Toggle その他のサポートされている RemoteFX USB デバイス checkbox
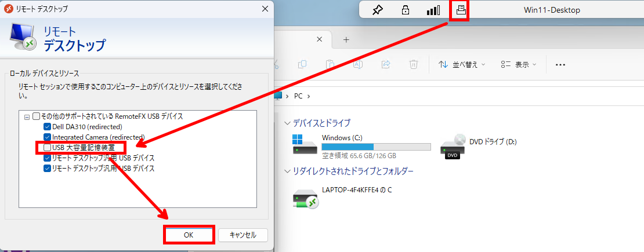 (x=37, y=116)
